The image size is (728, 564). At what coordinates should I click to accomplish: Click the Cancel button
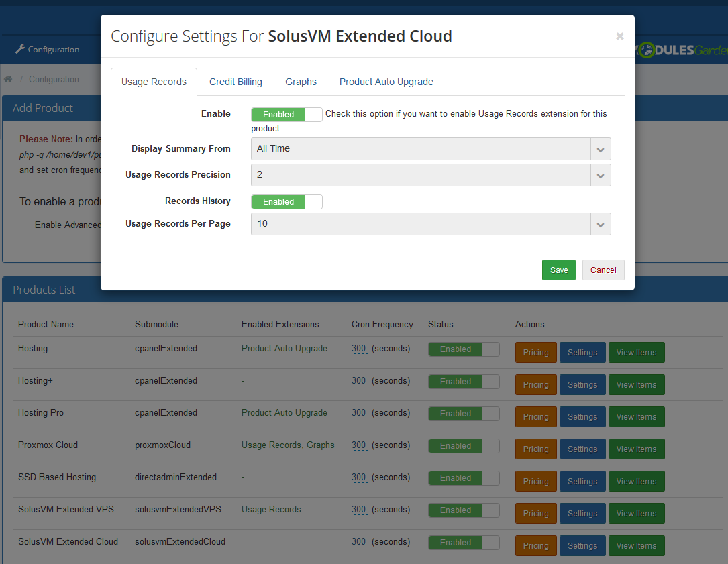tap(603, 270)
